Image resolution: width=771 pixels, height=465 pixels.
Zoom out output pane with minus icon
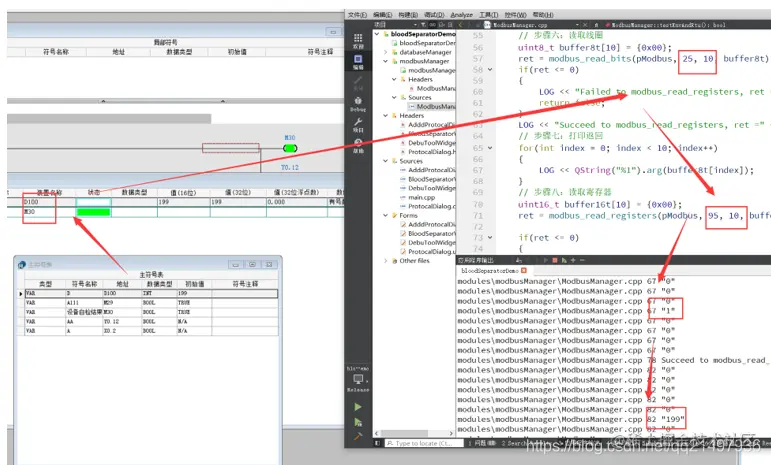(x=582, y=261)
